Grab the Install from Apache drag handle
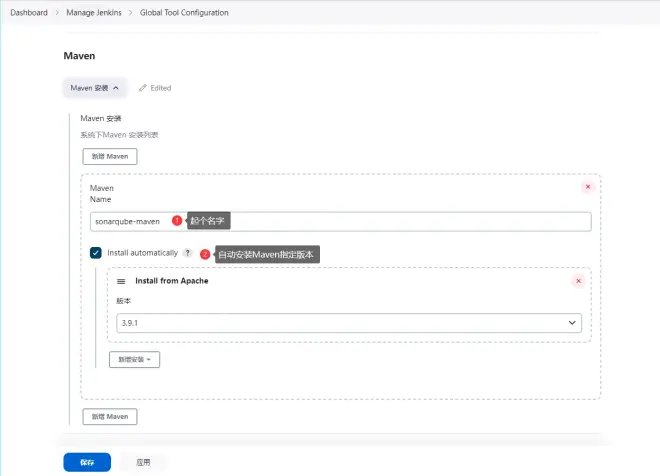This screenshot has height=476, width=660. pyautogui.click(x=121, y=282)
